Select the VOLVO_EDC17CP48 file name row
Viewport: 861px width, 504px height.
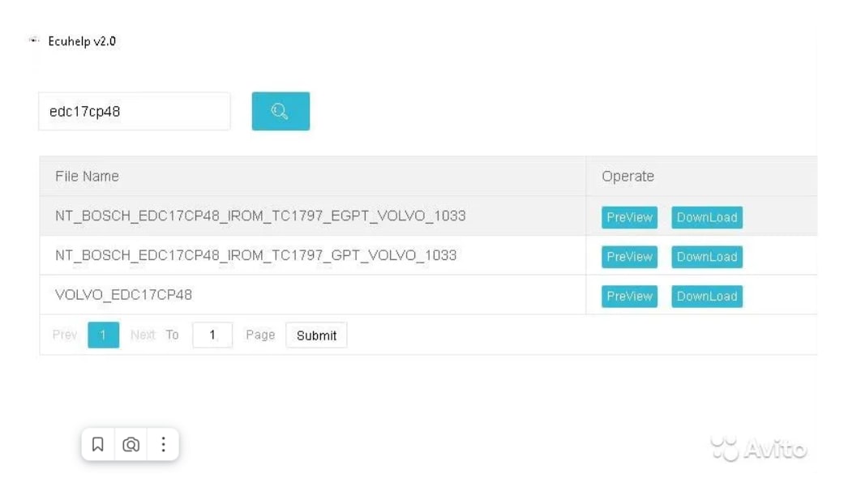coord(123,295)
